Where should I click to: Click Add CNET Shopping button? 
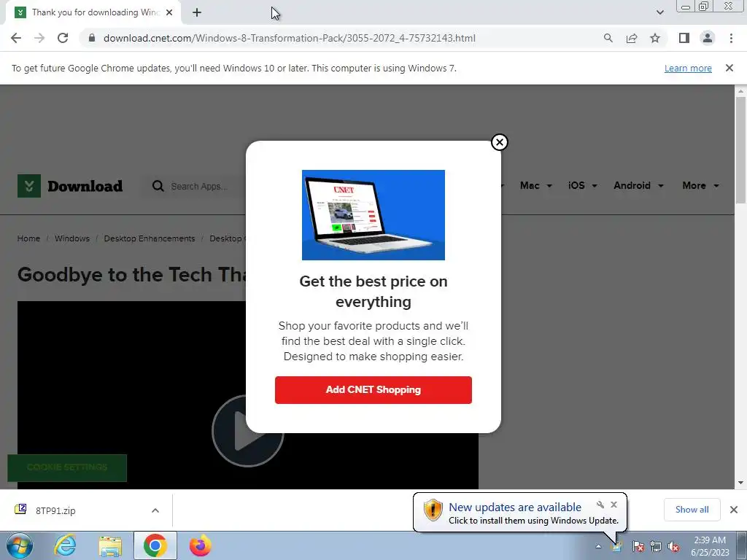(x=373, y=390)
